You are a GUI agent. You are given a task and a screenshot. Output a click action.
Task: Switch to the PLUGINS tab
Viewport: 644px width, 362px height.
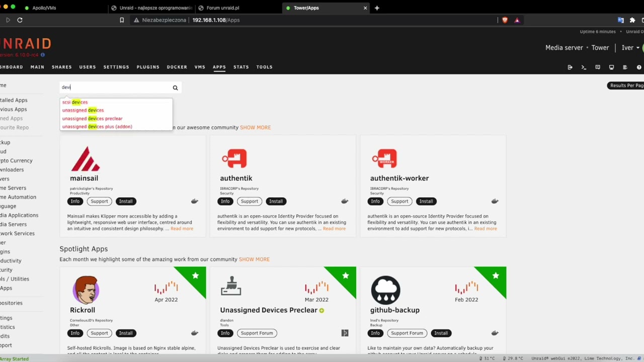148,67
